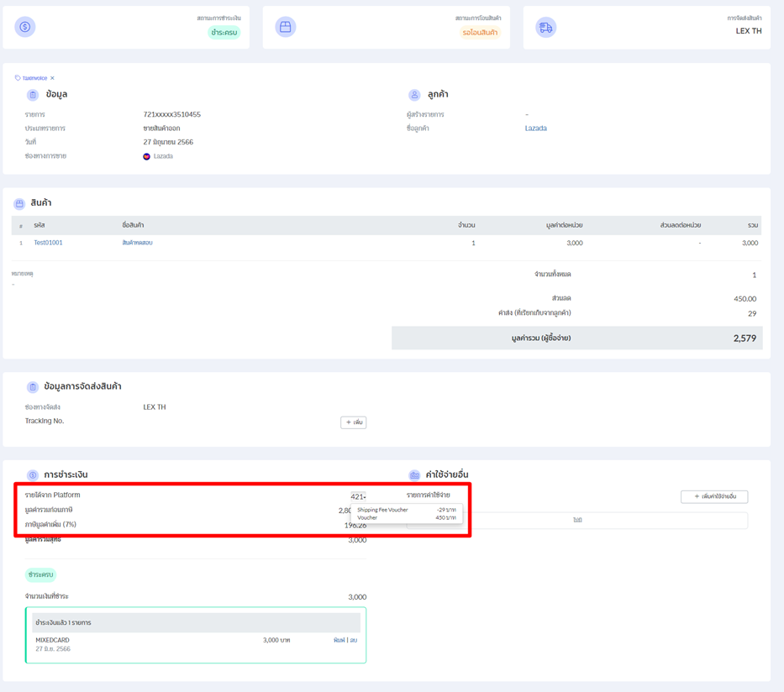Click the clipboard icon beside ข้อมูล
The width and height of the screenshot is (784, 692).
coord(32,95)
